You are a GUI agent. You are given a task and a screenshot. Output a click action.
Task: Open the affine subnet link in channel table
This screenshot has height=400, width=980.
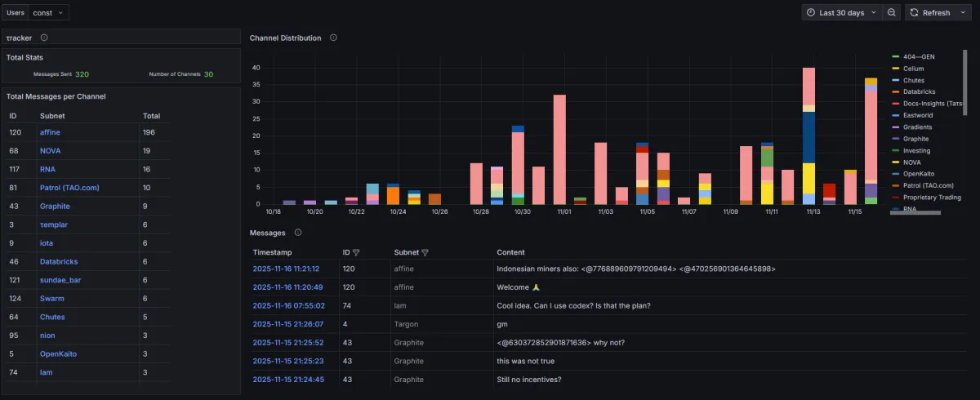(50, 132)
